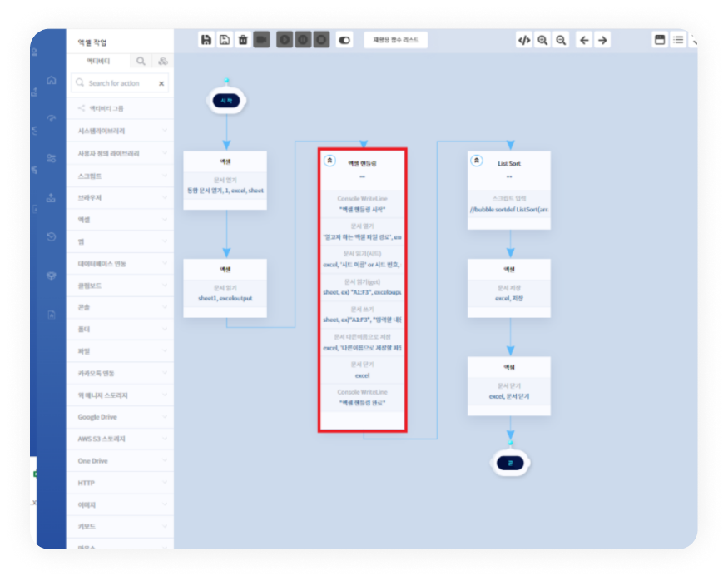Collapse the 엑셀 핸들링 group node
Screen dimensions: 728x581
click(x=329, y=160)
